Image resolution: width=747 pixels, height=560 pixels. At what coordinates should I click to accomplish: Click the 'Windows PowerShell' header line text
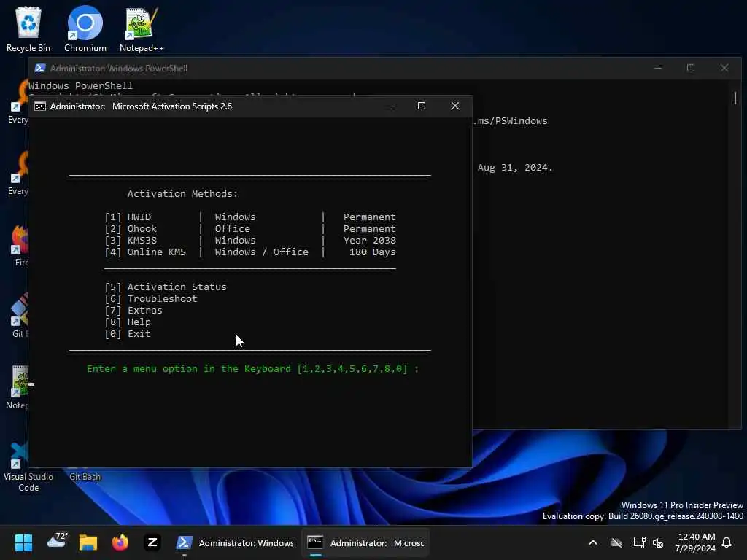click(80, 86)
